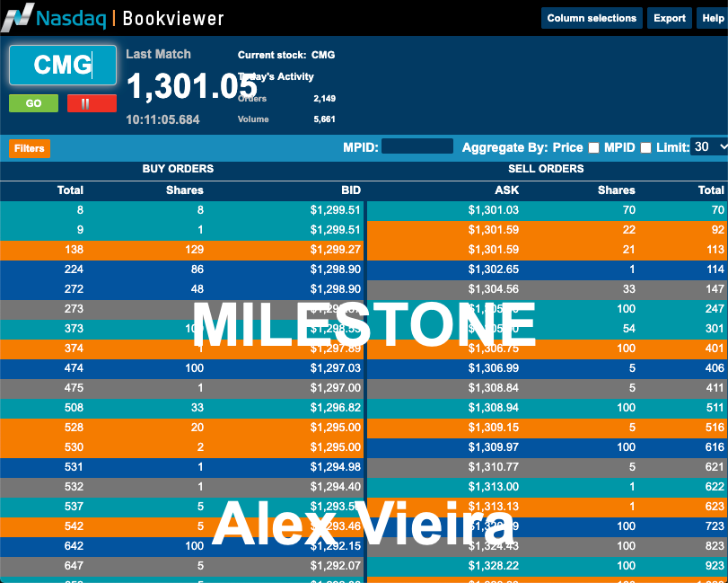Image resolution: width=728 pixels, height=583 pixels.
Task: Click the ASK column header
Action: [x=506, y=190]
